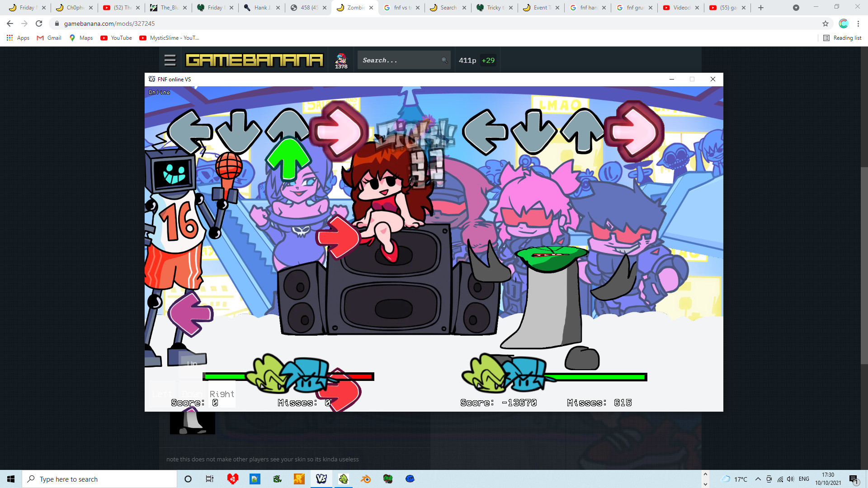Viewport: 868px width, 488px height.
Task: Click the ENG language indicator
Action: click(804, 479)
